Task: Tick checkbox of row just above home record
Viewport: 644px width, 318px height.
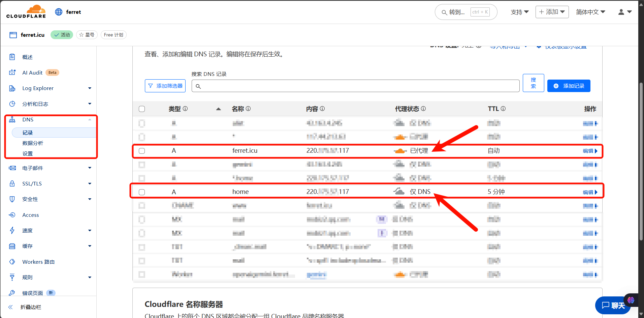Action: click(x=142, y=178)
